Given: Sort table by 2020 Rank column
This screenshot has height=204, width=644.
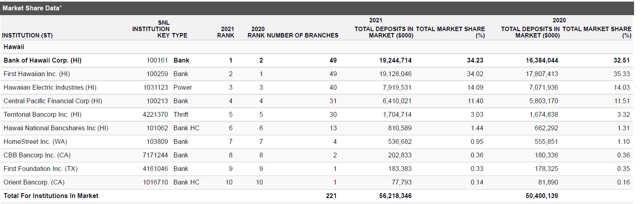Looking at the screenshot, I should [256, 32].
